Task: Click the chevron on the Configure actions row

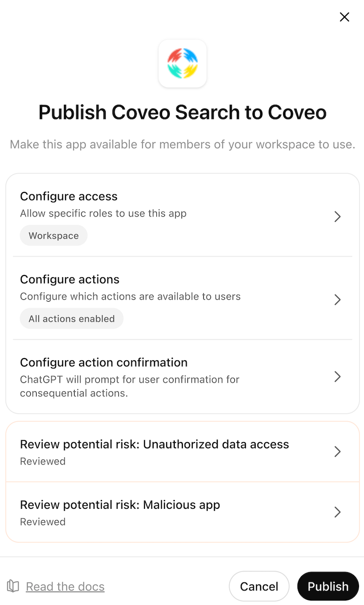Action: 337,299
